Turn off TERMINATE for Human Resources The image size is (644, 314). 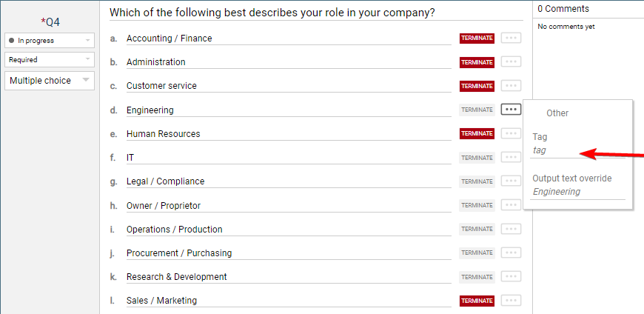(x=477, y=134)
